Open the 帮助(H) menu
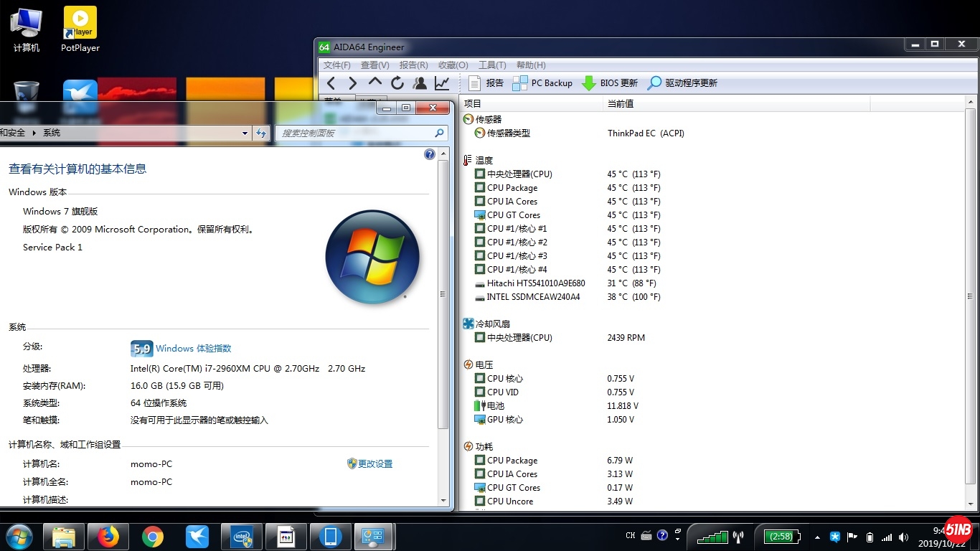Image resolution: width=980 pixels, height=551 pixels. (531, 65)
